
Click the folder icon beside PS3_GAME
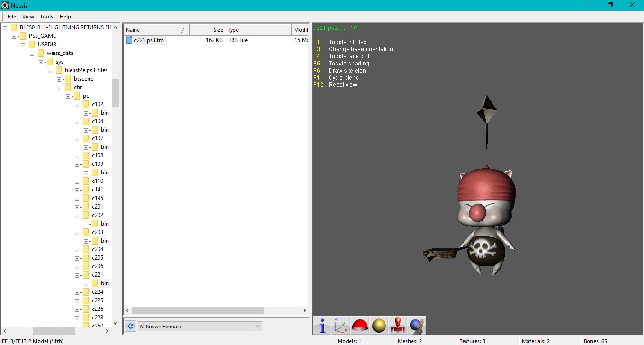click(x=23, y=36)
